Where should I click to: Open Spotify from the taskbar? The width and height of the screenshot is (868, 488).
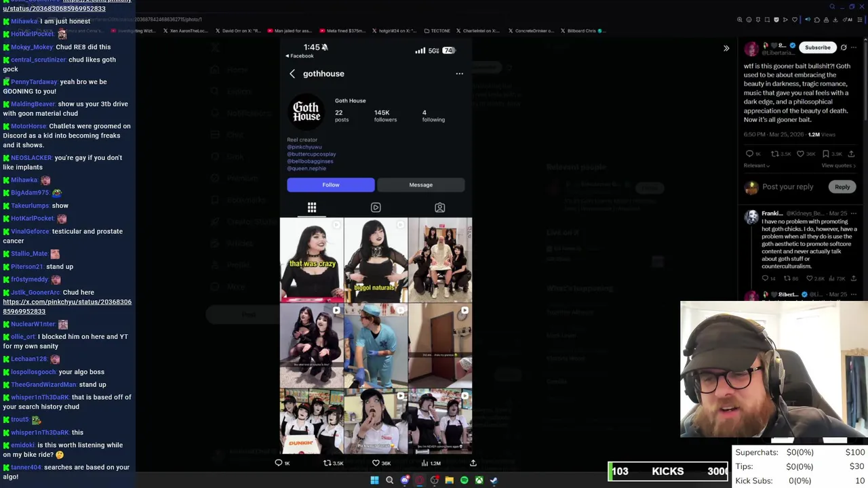pyautogui.click(x=464, y=481)
